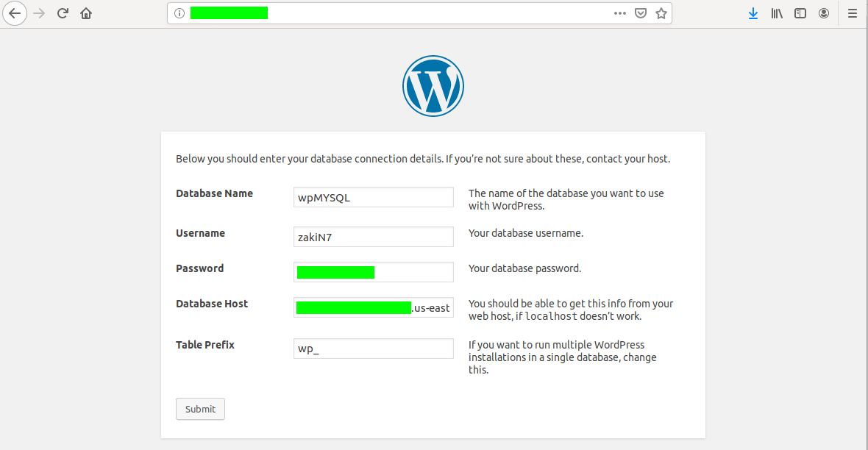Save page to Pocket

641,13
